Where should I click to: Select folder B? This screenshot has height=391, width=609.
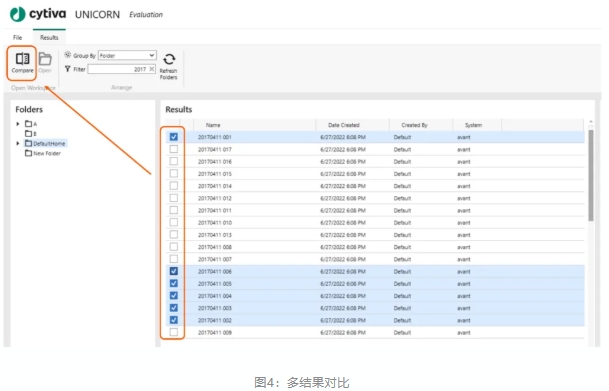[x=31, y=134]
